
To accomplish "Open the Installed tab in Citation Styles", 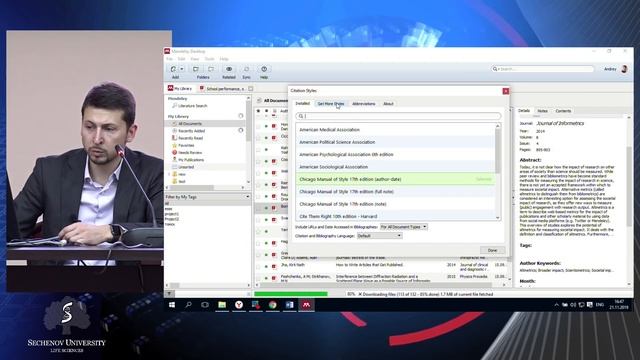I will [302, 104].
